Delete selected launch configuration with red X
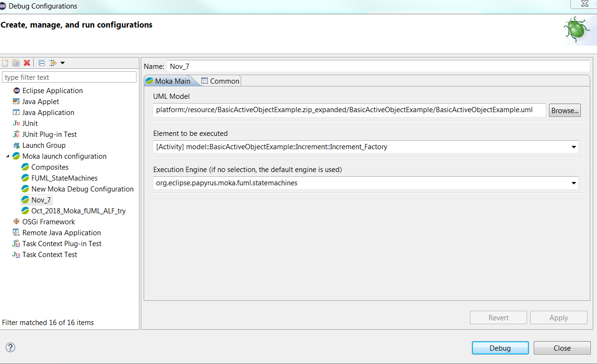Image resolution: width=597 pixels, height=364 pixels. pos(27,63)
